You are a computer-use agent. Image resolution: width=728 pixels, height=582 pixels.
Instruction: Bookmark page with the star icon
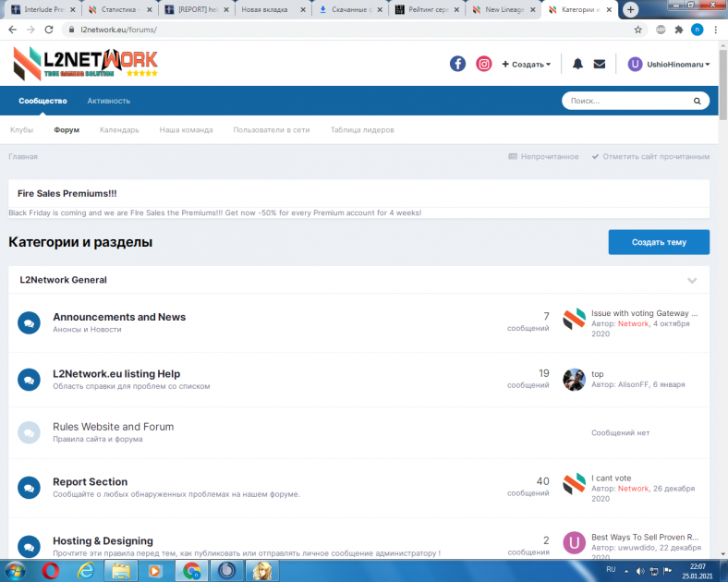point(638,30)
